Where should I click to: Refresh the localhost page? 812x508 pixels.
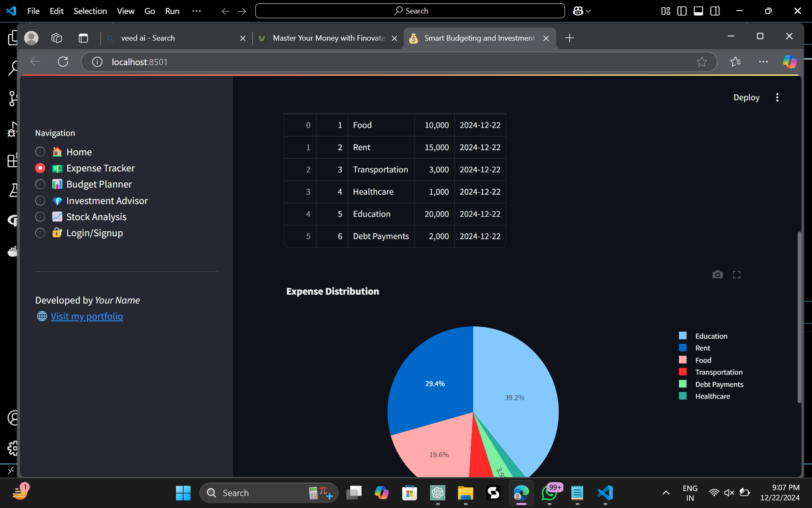click(x=63, y=62)
